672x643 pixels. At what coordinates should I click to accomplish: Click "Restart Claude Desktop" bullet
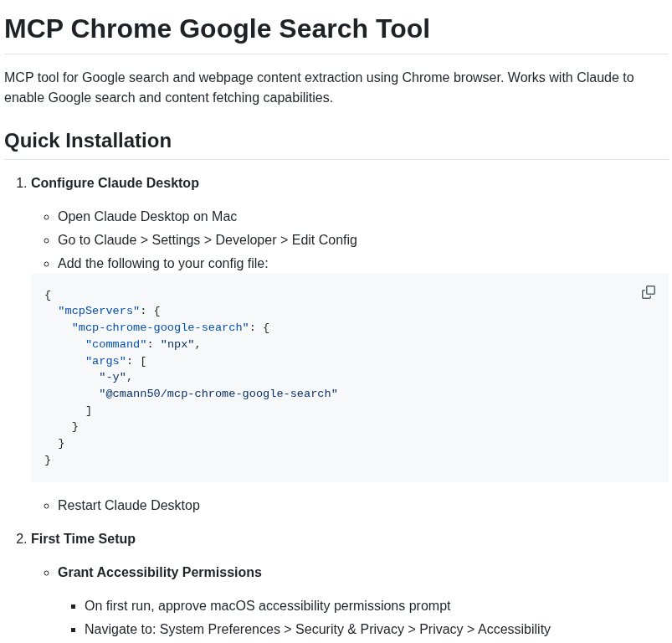click(129, 506)
